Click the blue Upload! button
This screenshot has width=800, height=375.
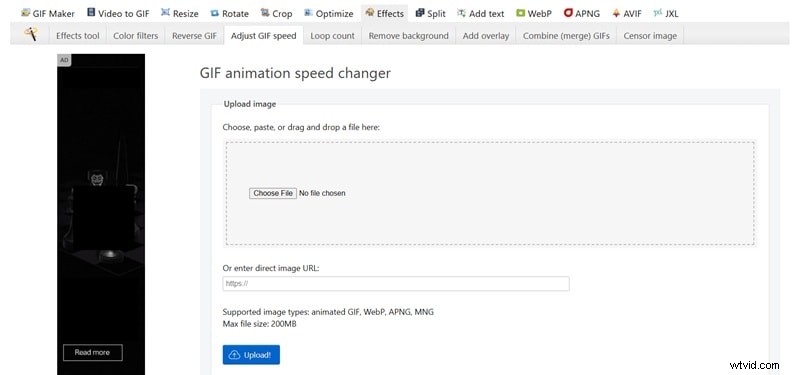(251, 355)
